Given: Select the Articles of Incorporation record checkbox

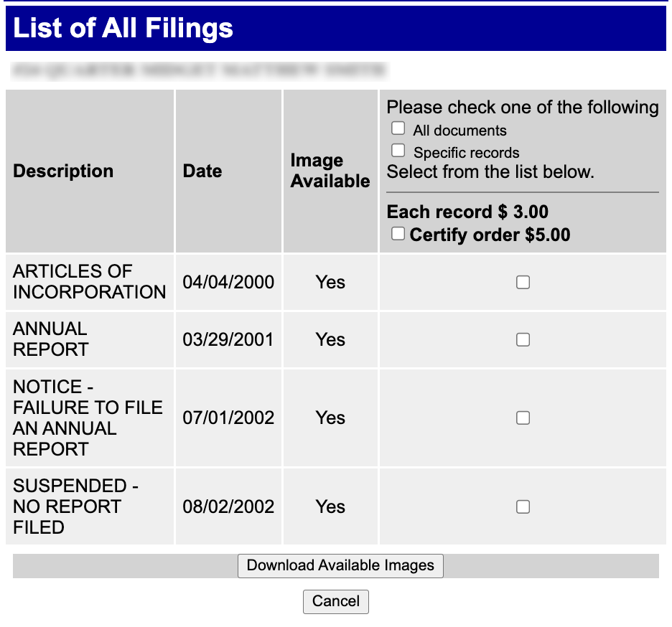Looking at the screenshot, I should [523, 282].
